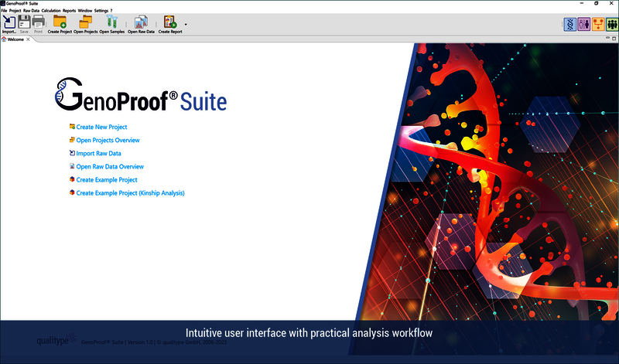Open the ? help menu
The image size is (619, 364).
click(111, 11)
